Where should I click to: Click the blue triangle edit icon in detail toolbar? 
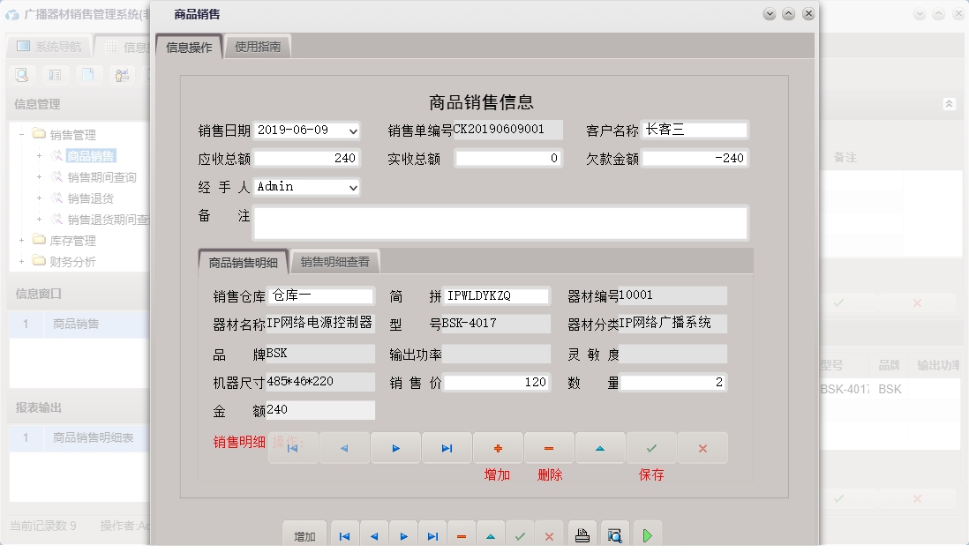point(600,447)
